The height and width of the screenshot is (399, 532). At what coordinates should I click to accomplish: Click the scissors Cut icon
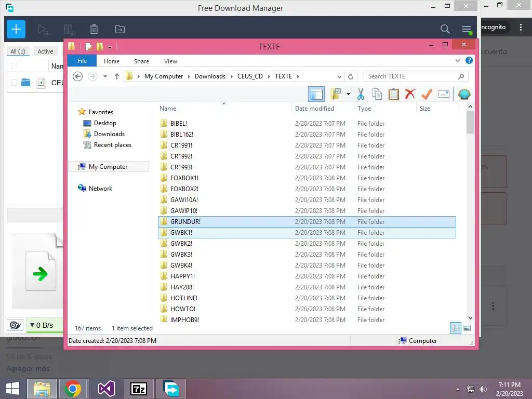pyautogui.click(x=361, y=95)
